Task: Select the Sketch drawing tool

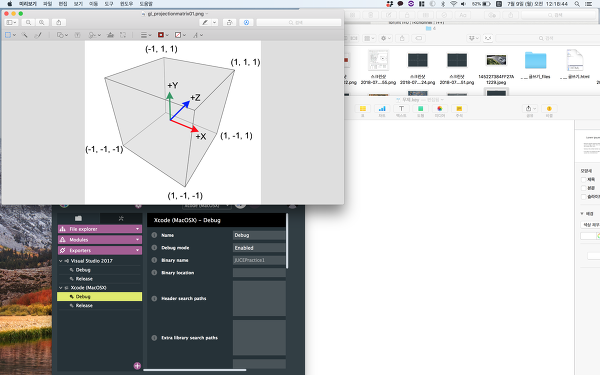Action: click(x=38, y=35)
